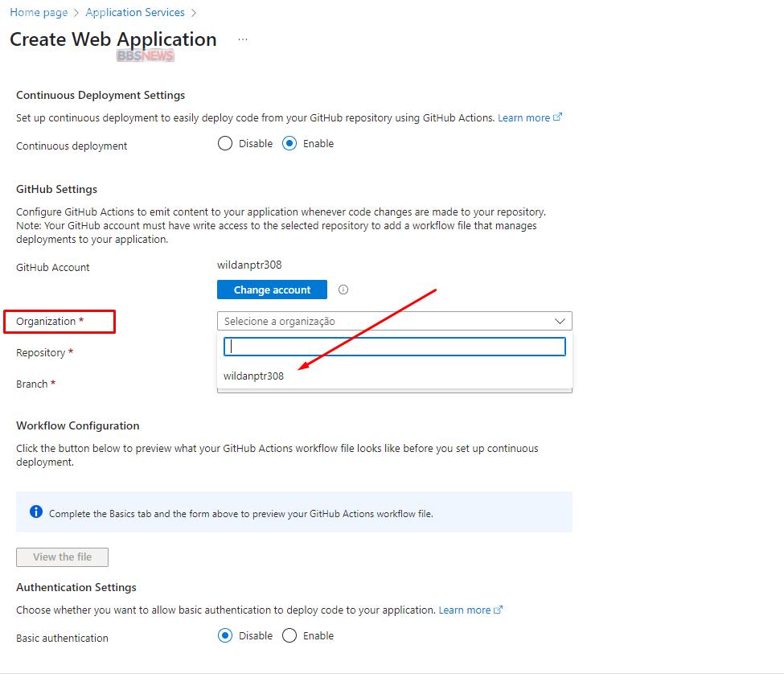This screenshot has width=784, height=682.
Task: Click the BBSNEWS watermark logo
Action: tap(145, 55)
